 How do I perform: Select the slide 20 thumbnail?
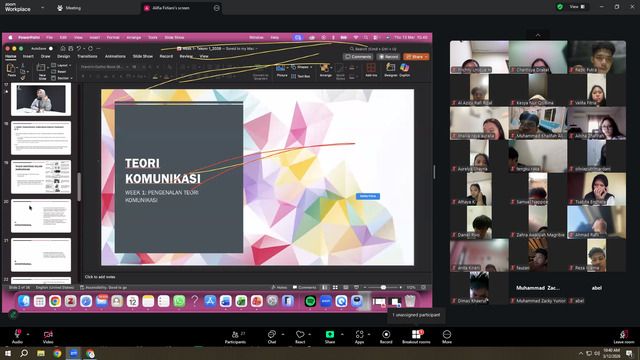click(x=41, y=216)
